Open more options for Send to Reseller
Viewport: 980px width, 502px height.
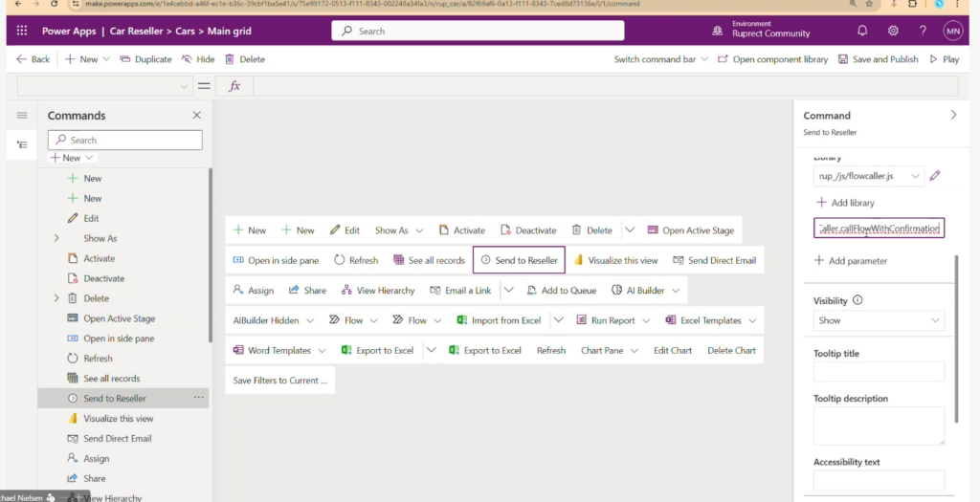[199, 398]
